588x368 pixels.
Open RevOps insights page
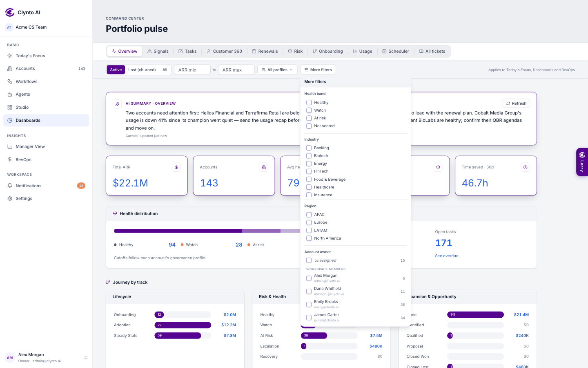click(46, 159)
